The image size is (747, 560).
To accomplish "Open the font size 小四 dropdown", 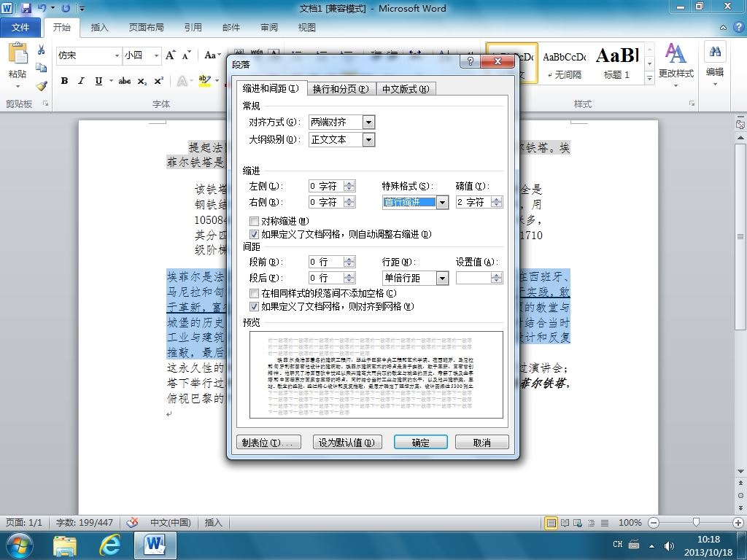I will coord(156,55).
